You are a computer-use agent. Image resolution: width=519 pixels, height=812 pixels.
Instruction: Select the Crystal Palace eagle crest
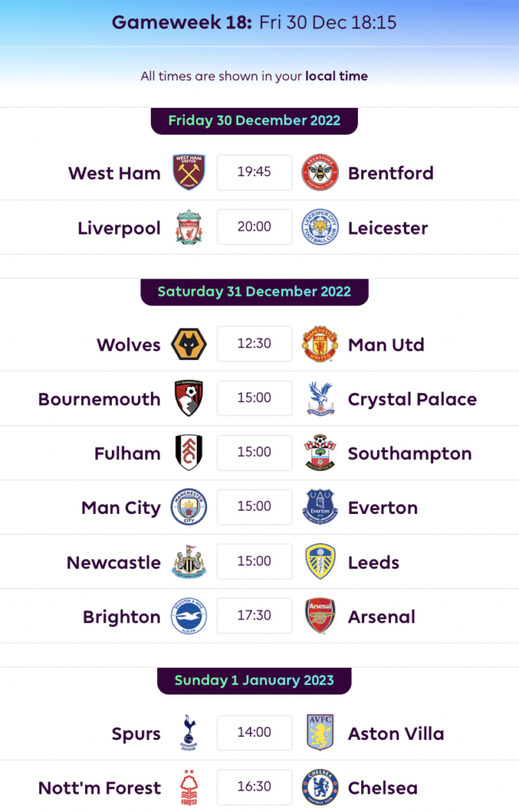pyautogui.click(x=320, y=398)
